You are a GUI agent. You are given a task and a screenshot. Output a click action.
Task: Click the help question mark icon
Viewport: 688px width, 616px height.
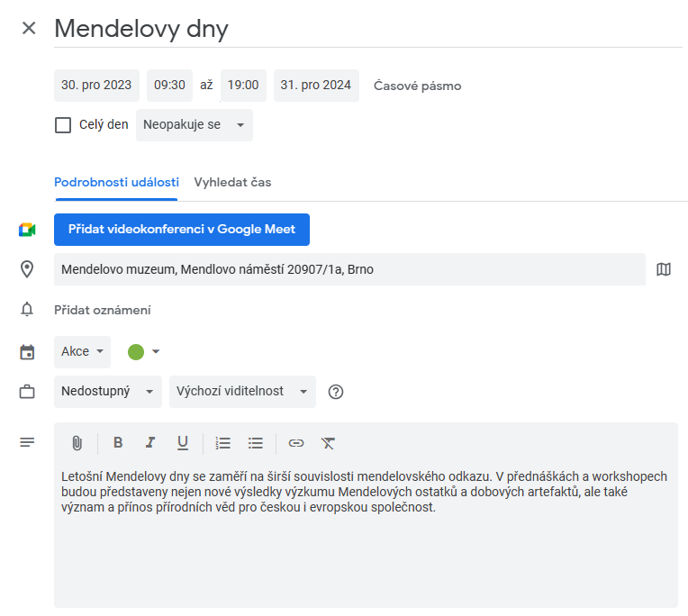click(336, 392)
